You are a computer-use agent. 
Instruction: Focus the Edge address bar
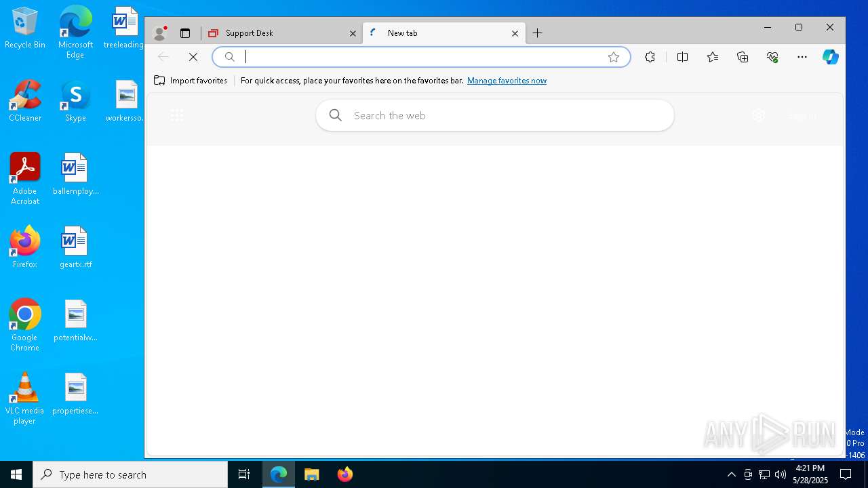tap(422, 57)
